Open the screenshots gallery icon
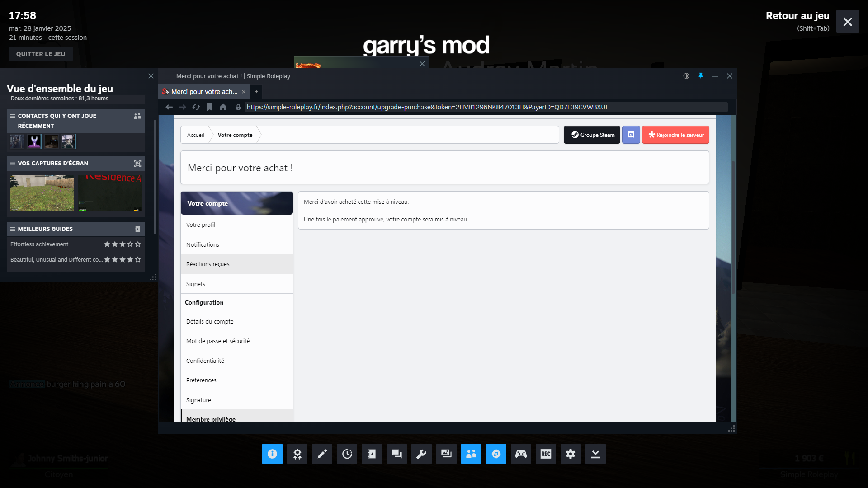The height and width of the screenshot is (488, 868). pos(446,454)
